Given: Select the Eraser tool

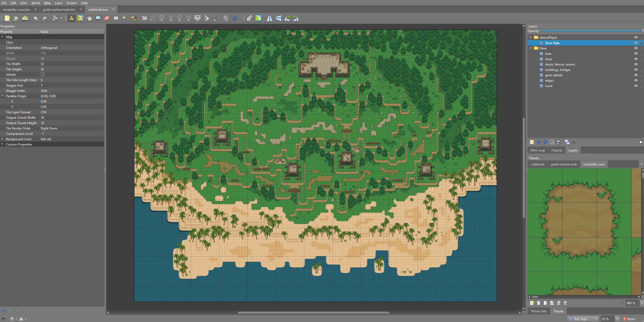Looking at the screenshot, I should click(x=107, y=18).
